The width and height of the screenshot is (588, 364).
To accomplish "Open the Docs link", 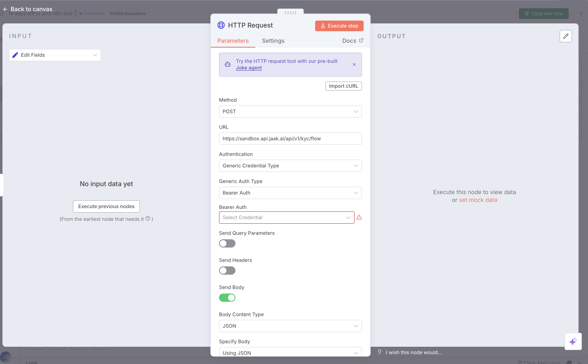I will pyautogui.click(x=353, y=41).
